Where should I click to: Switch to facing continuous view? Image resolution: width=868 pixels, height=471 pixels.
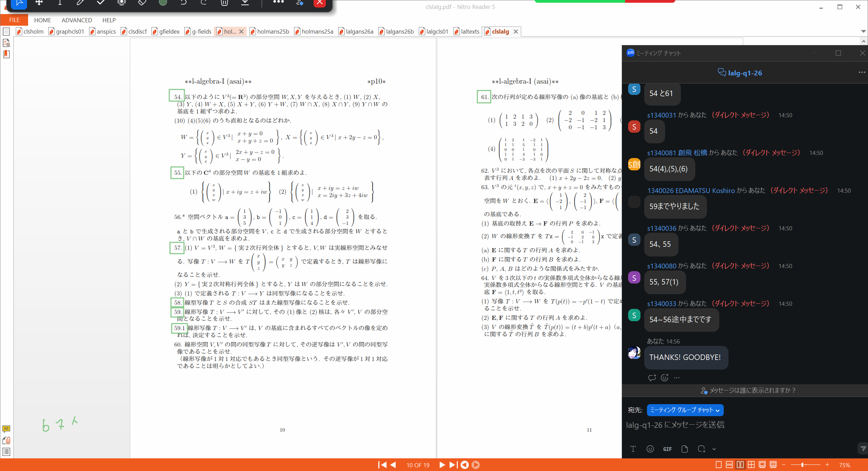[x=751, y=465]
